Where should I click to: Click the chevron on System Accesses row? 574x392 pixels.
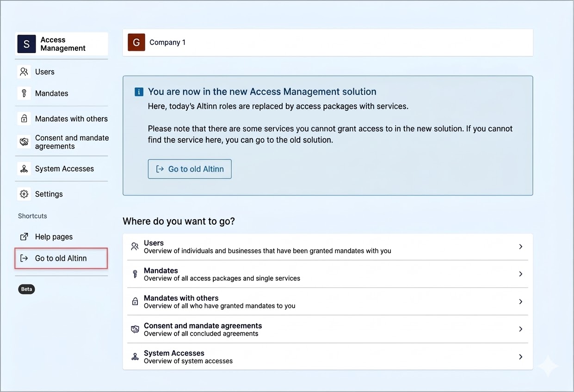pyautogui.click(x=520, y=357)
